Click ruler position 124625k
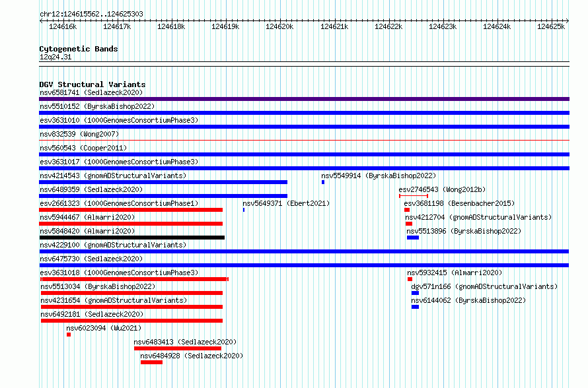 click(x=551, y=26)
